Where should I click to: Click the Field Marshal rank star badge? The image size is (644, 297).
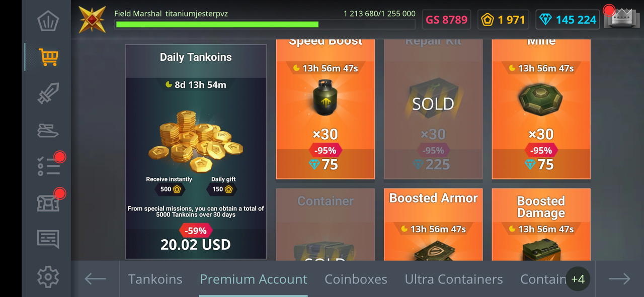93,20
